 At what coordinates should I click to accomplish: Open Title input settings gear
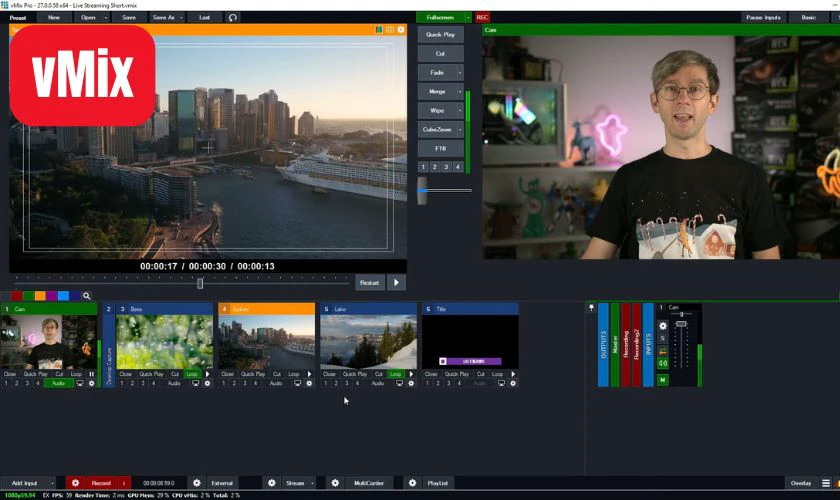(513, 383)
